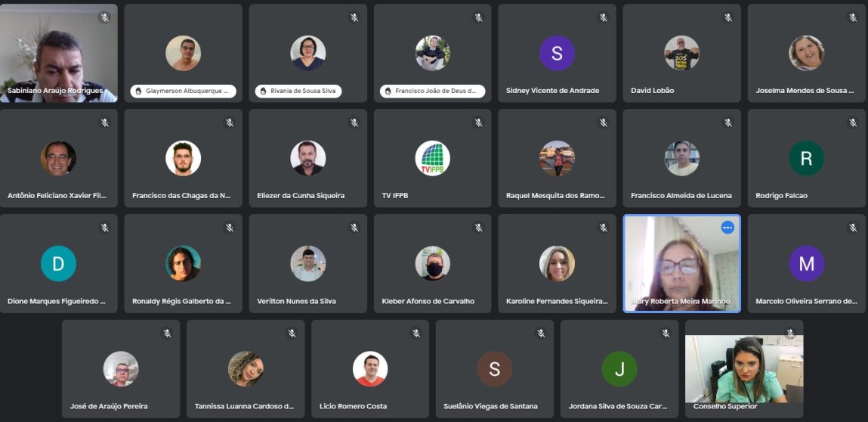868x422 pixels.
Task: Click mic-off icon on Lício Romero Costa tile
Action: coord(416,334)
